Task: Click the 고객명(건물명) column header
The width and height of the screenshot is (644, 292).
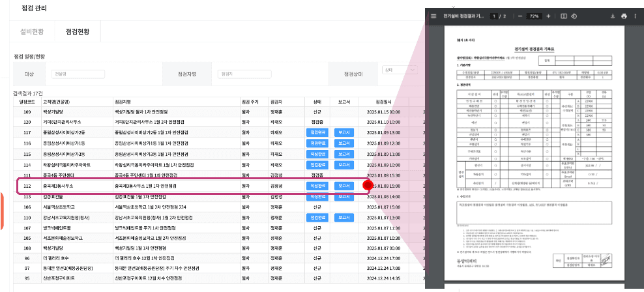Action: click(77, 102)
